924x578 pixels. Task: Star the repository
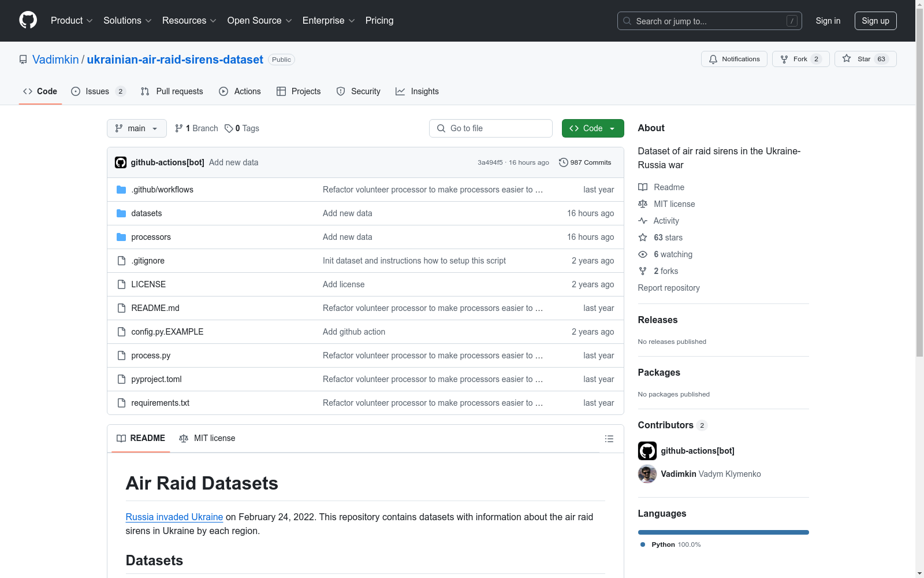pos(865,59)
